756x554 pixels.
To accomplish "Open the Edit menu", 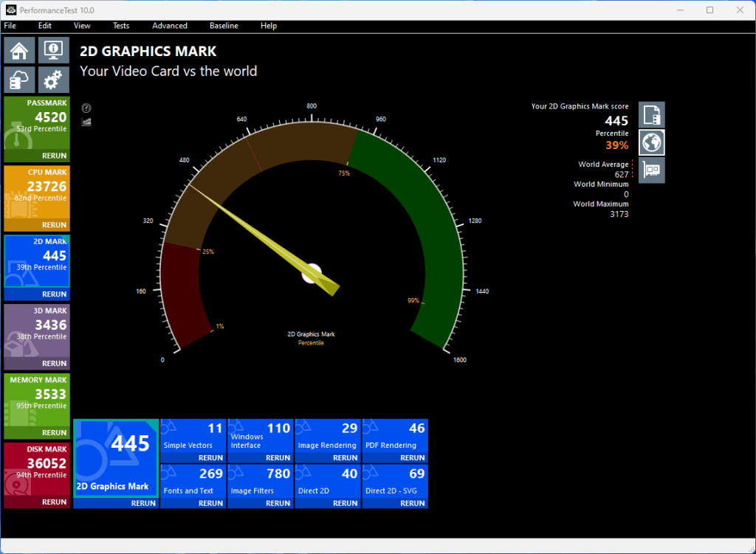I will click(45, 26).
